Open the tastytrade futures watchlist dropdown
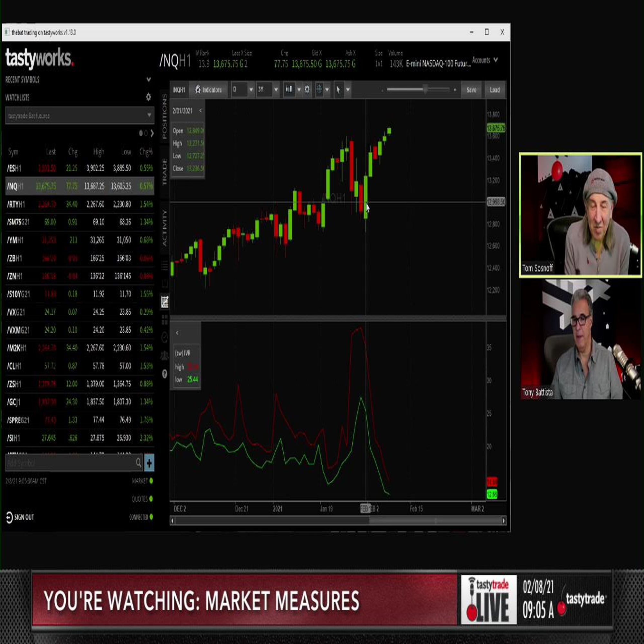 pyautogui.click(x=80, y=115)
